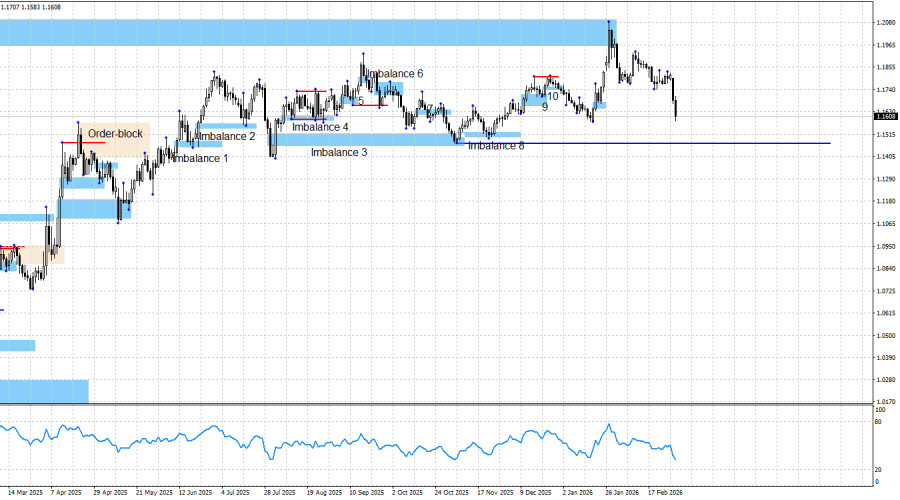
Task: Select the Imbalance 8 label
Action: [496, 146]
